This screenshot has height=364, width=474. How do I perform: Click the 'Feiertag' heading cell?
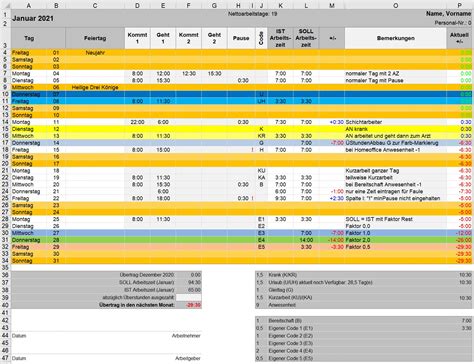pos(95,38)
